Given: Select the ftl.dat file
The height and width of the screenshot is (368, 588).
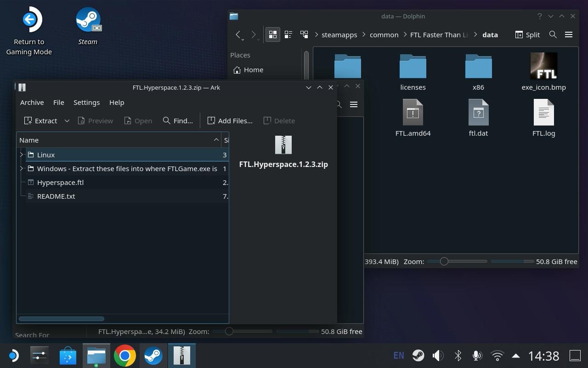Looking at the screenshot, I should point(478,118).
